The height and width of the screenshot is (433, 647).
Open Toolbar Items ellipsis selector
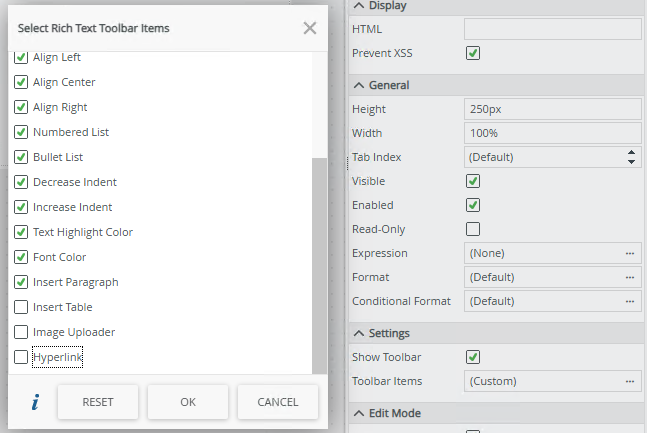pyautogui.click(x=630, y=381)
